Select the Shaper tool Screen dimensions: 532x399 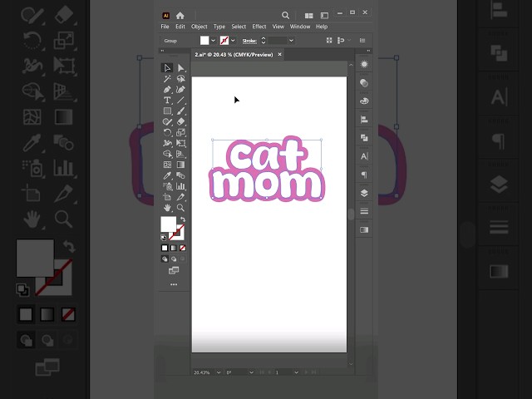tap(167, 122)
